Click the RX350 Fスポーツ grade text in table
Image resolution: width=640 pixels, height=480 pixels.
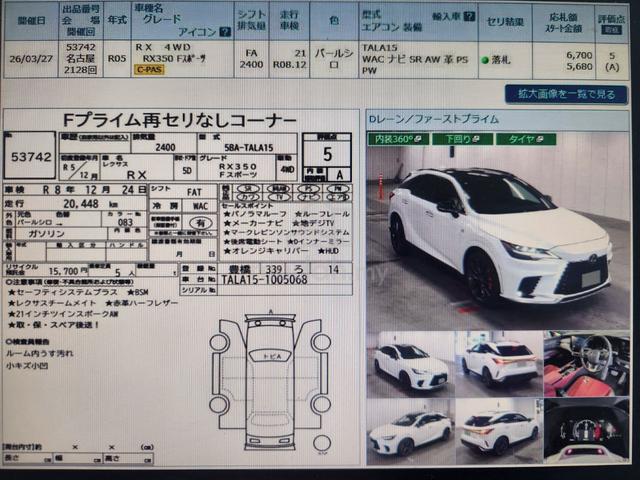[x=174, y=58]
